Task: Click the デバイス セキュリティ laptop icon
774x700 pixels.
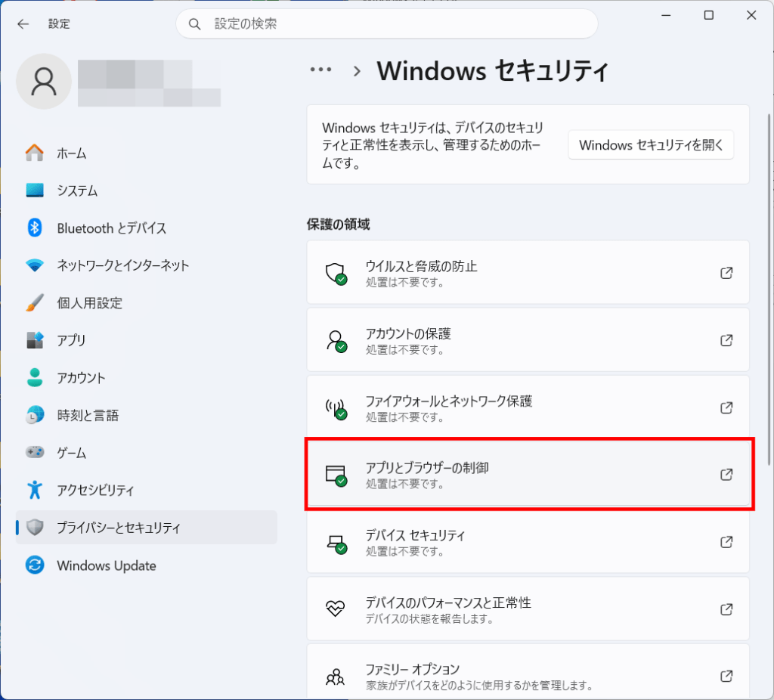Action: coord(335,542)
